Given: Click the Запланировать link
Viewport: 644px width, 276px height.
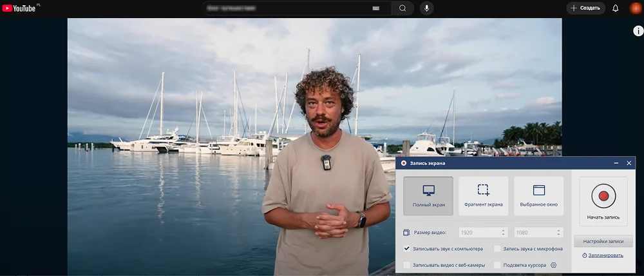Looking at the screenshot, I should (x=602, y=255).
